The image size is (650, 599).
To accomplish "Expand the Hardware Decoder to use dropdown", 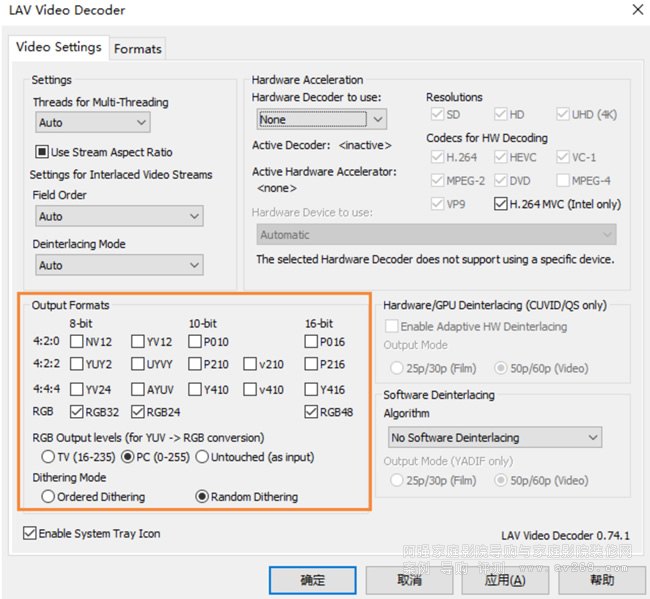I will point(321,119).
